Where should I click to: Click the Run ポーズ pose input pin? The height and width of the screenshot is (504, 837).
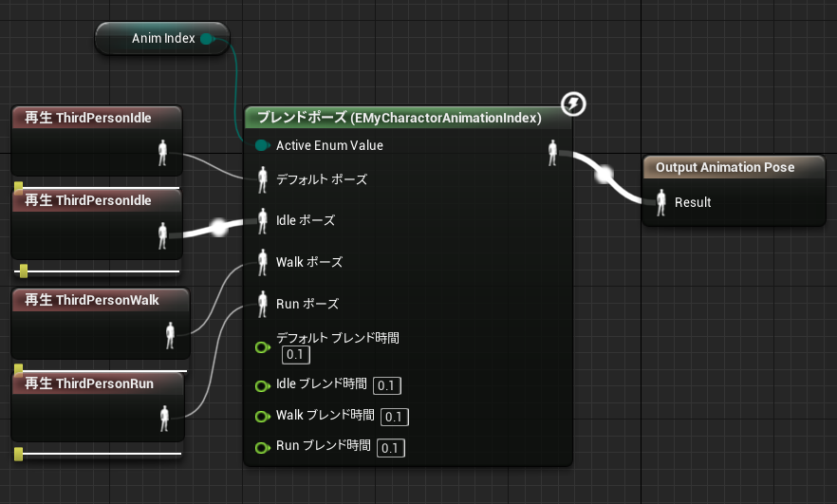click(262, 305)
